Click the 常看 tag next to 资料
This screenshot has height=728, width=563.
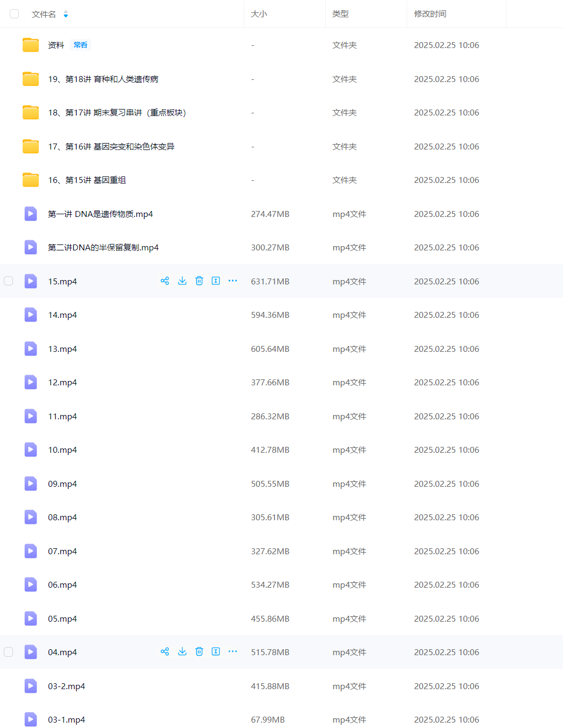(81, 45)
